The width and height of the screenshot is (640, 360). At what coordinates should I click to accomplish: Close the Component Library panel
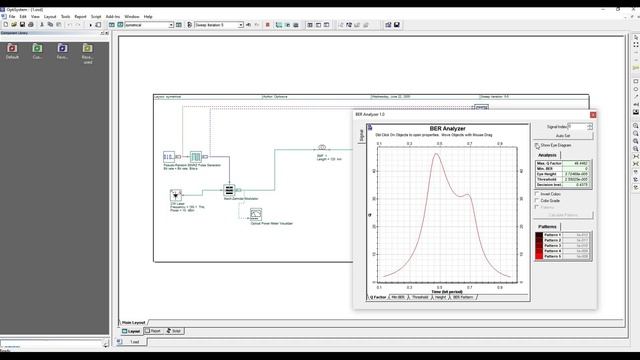(x=107, y=33)
